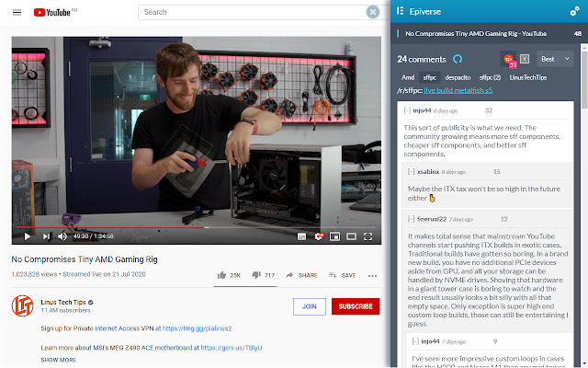Click the YouTube Search input field
The height and width of the screenshot is (368, 588).
tap(252, 12)
